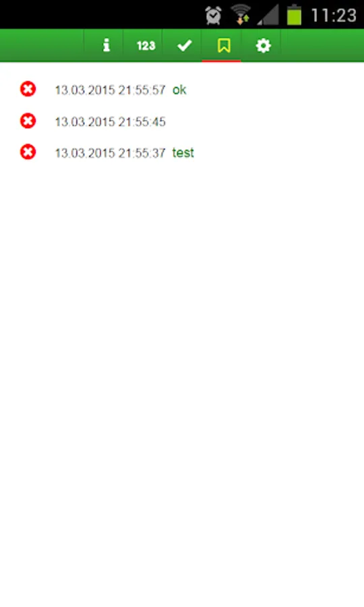Tap the 13.03.2015 21:55:37 timestamp
The height and width of the screenshot is (607, 364).
(111, 153)
